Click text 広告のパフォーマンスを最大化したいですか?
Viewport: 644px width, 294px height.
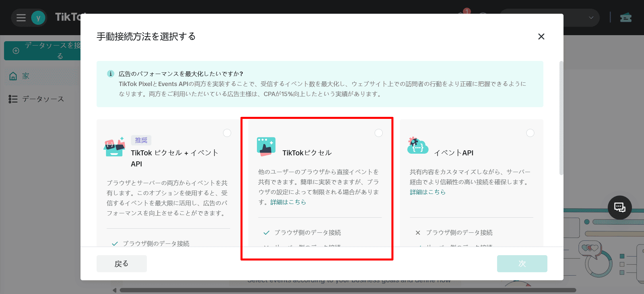pos(181,74)
